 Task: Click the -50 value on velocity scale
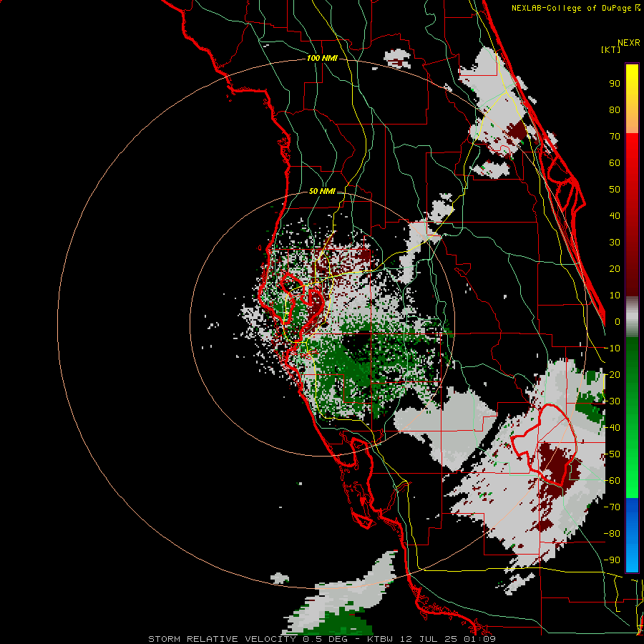pos(613,454)
